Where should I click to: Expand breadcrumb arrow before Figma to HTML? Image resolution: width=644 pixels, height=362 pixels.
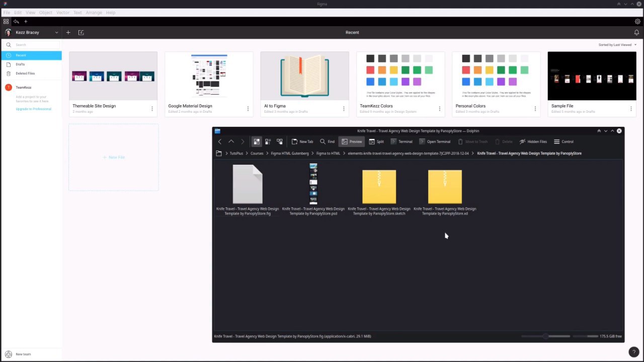point(313,153)
